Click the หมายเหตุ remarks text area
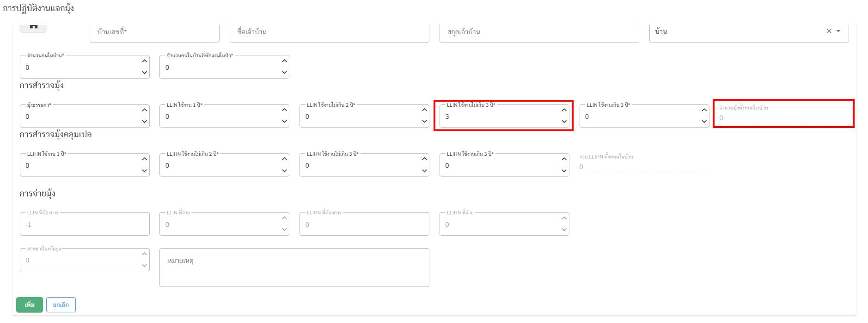868x323 pixels. [294, 268]
